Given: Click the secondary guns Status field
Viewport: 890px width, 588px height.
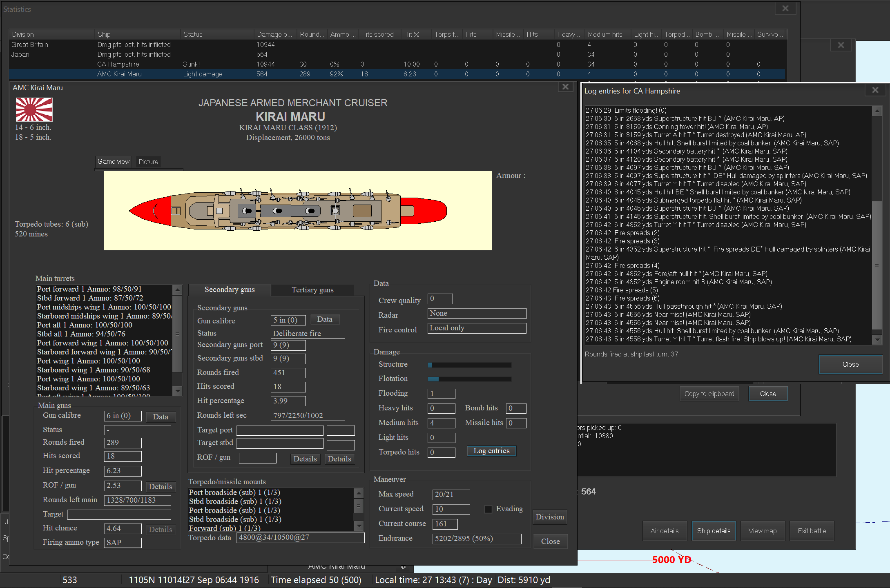Looking at the screenshot, I should click(308, 334).
